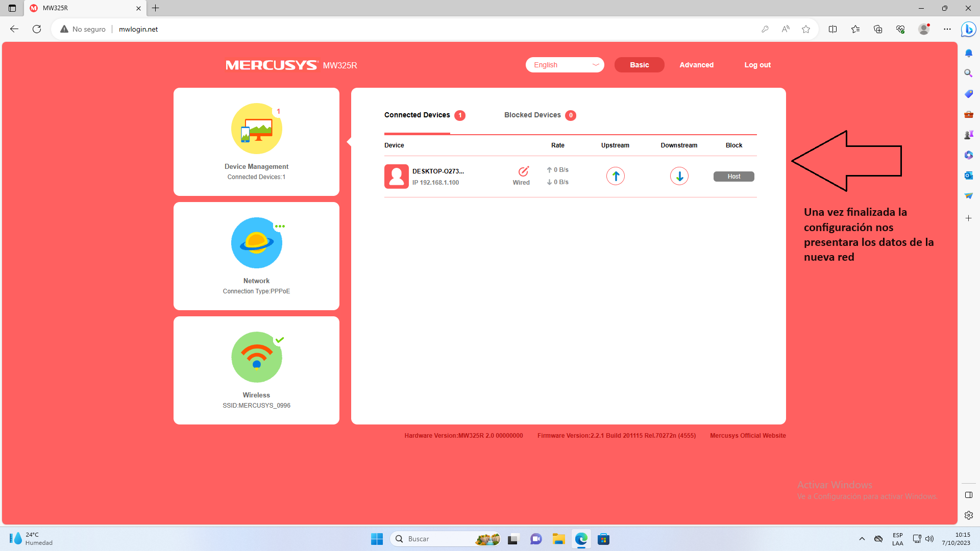Click the edit device name pencil icon
The height and width of the screenshot is (551, 980).
[523, 171]
